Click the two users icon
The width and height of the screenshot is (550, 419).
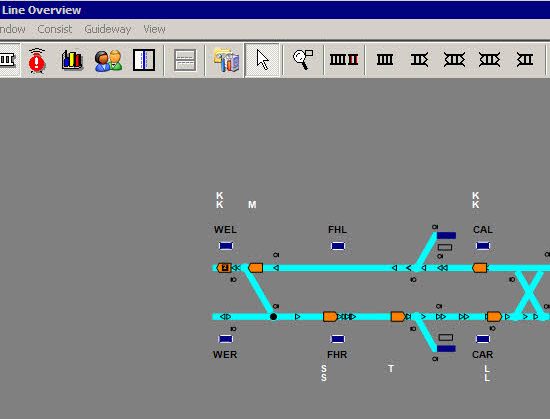pyautogui.click(x=108, y=60)
